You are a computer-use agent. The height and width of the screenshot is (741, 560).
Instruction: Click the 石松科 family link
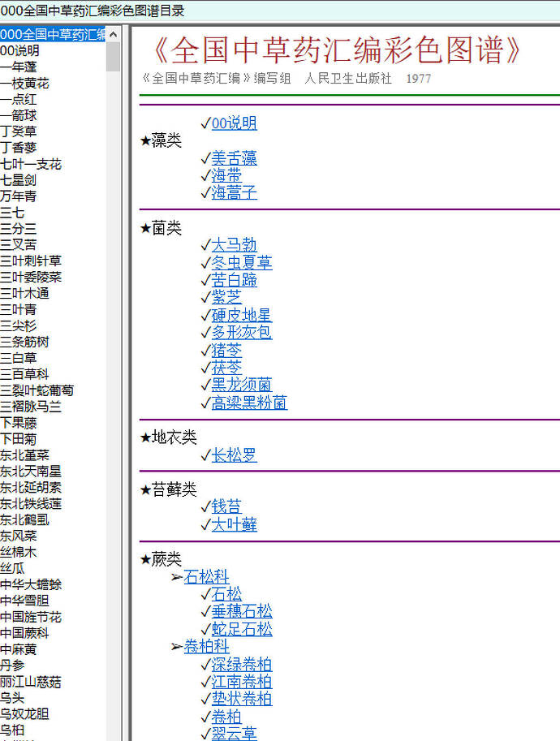coord(206,577)
